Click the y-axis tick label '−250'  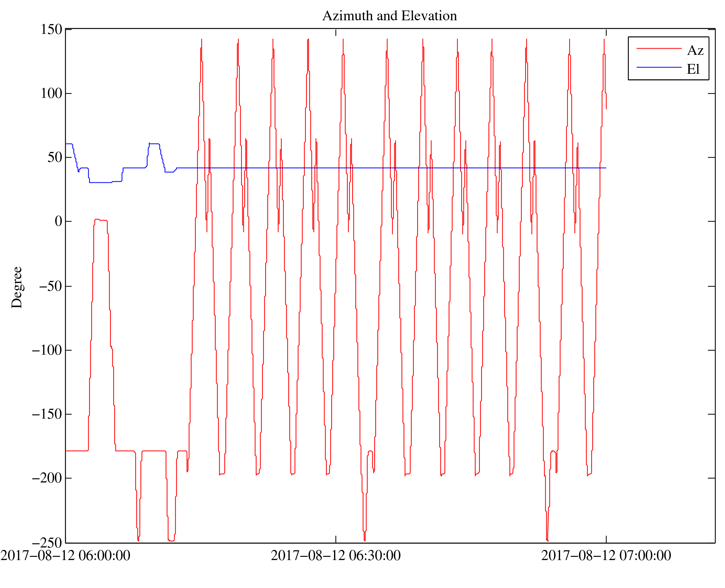pos(47,543)
